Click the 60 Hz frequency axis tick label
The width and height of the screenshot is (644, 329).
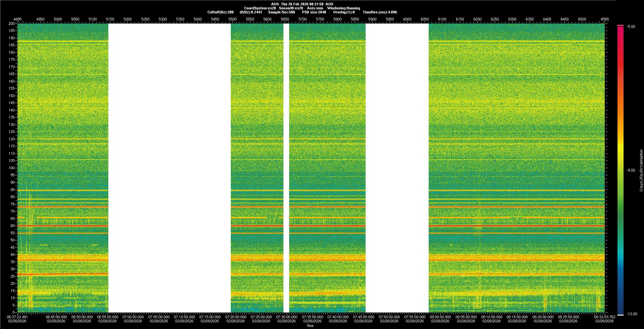12,226
